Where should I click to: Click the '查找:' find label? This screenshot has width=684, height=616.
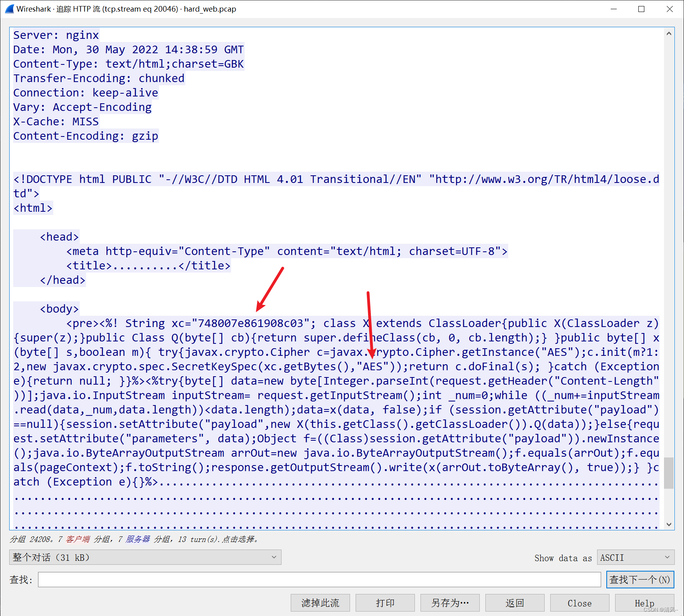pyautogui.click(x=21, y=580)
